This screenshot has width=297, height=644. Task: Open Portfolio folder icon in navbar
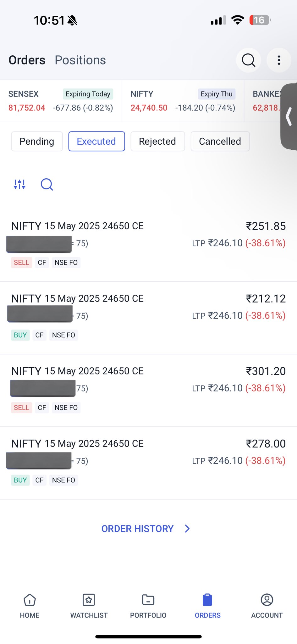148,600
